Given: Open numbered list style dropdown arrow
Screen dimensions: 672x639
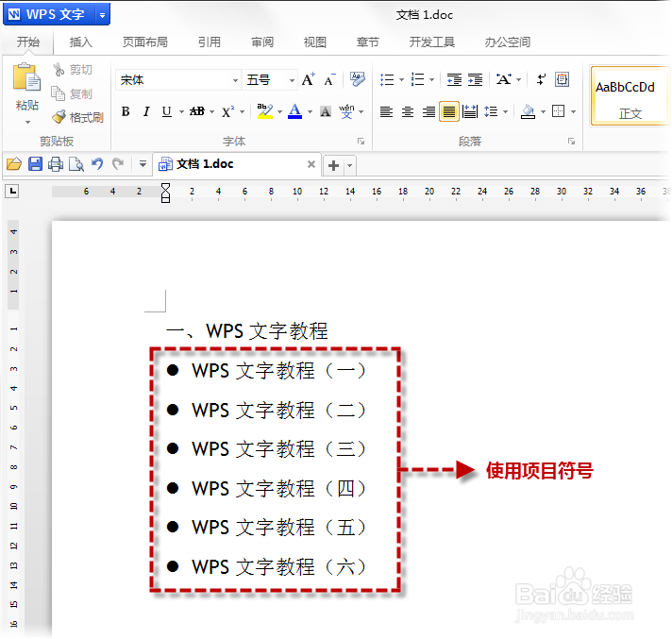Looking at the screenshot, I should (431, 79).
